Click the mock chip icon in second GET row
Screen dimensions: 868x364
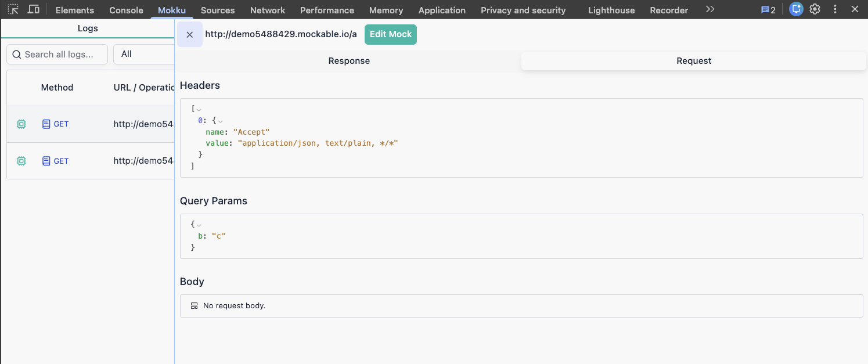pyautogui.click(x=21, y=161)
